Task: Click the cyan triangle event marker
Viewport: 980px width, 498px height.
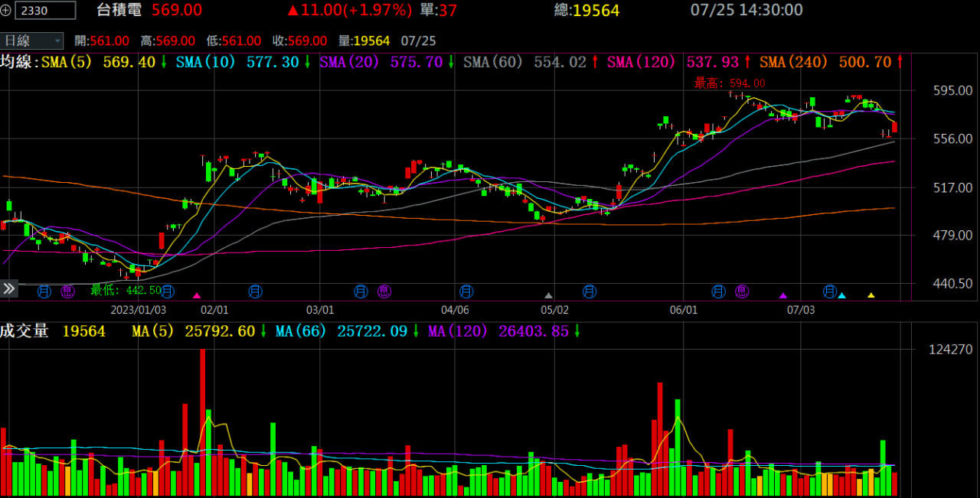Action: pyautogui.click(x=841, y=295)
